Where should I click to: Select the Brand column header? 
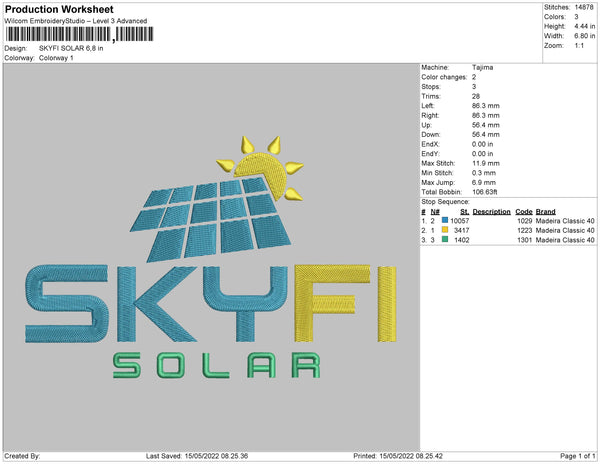click(x=545, y=212)
